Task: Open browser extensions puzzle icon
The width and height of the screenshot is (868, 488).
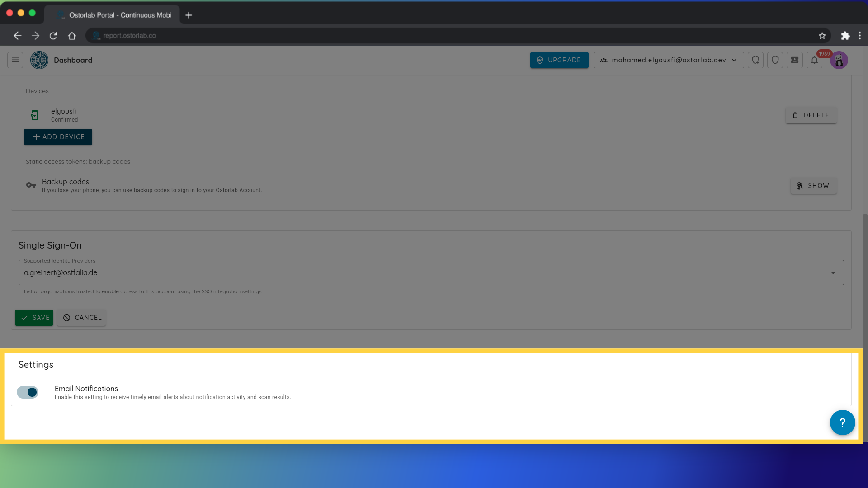Action: coord(845,36)
